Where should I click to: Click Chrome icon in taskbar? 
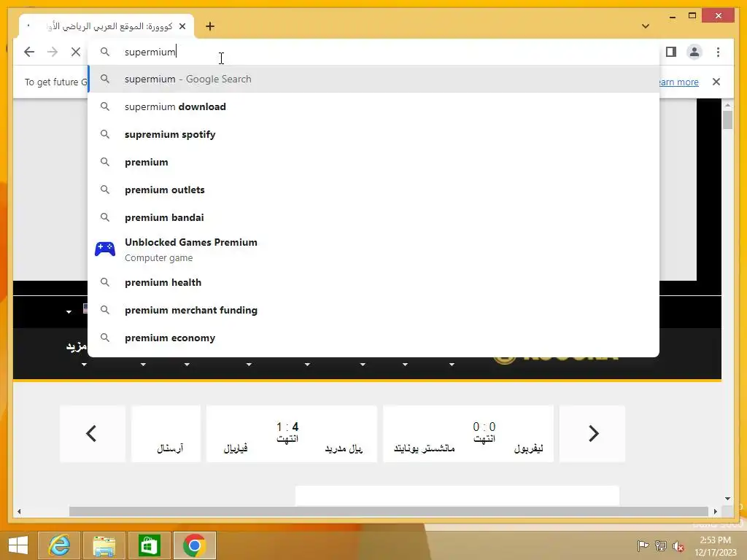tap(194, 545)
